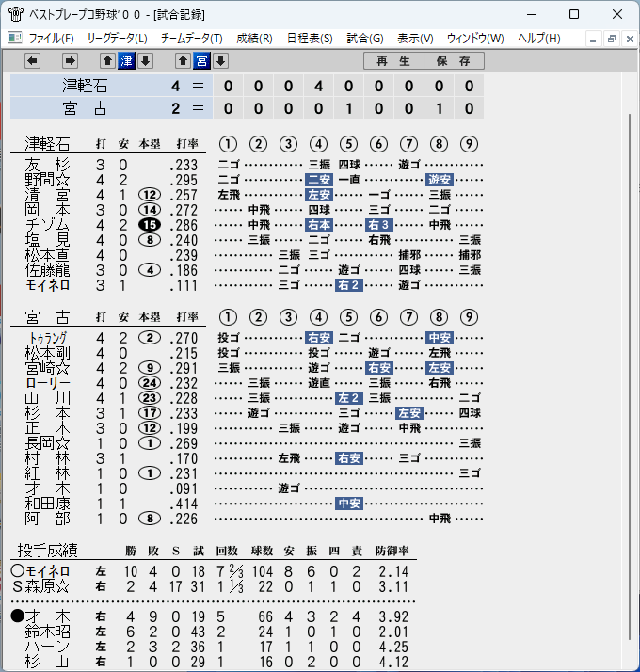Click 和田康's 中安 hit result
The width and height of the screenshot is (640, 672).
coord(349,504)
